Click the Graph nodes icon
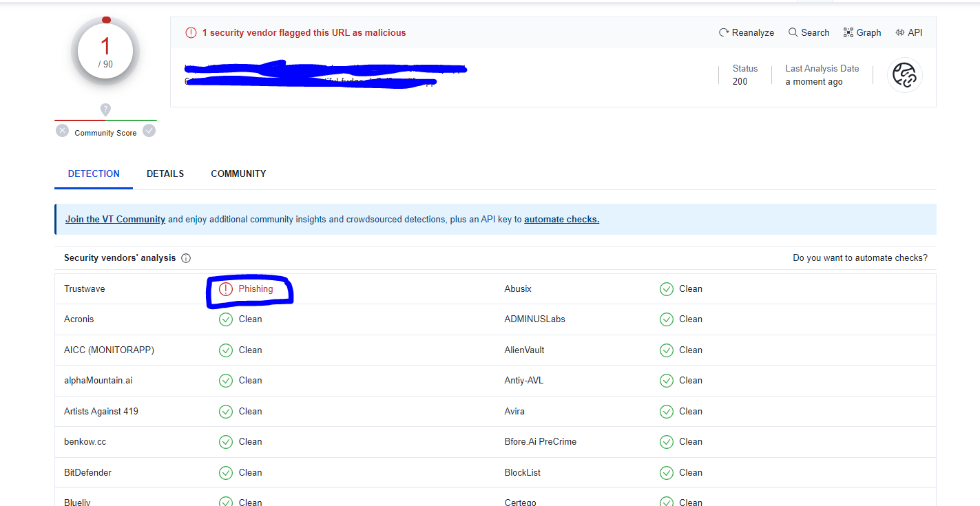 tap(848, 32)
